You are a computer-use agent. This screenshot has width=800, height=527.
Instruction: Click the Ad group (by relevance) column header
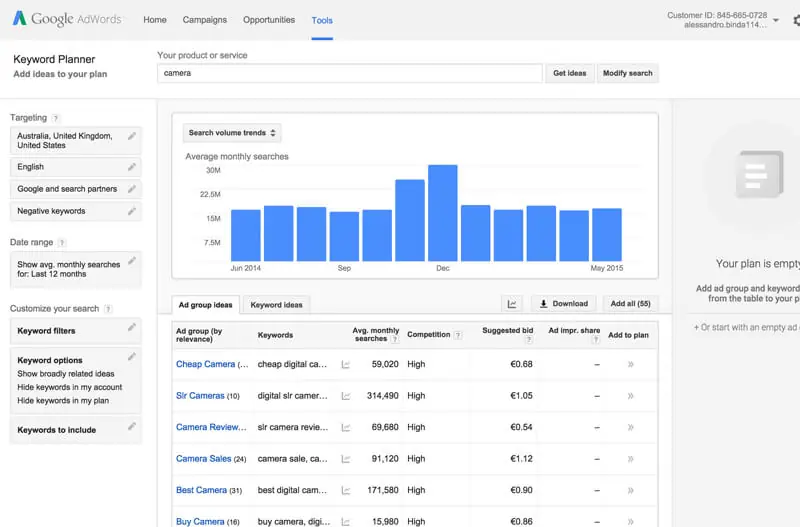click(x=199, y=335)
